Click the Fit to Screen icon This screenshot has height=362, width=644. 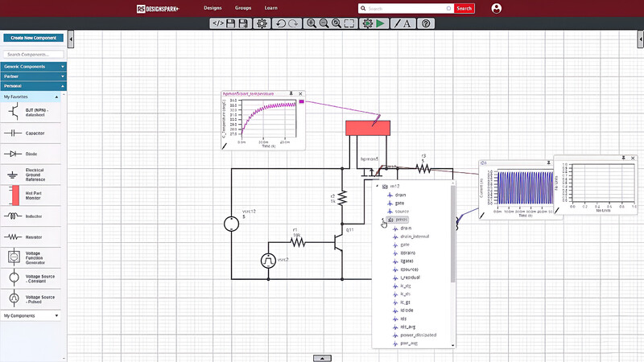coord(349,24)
